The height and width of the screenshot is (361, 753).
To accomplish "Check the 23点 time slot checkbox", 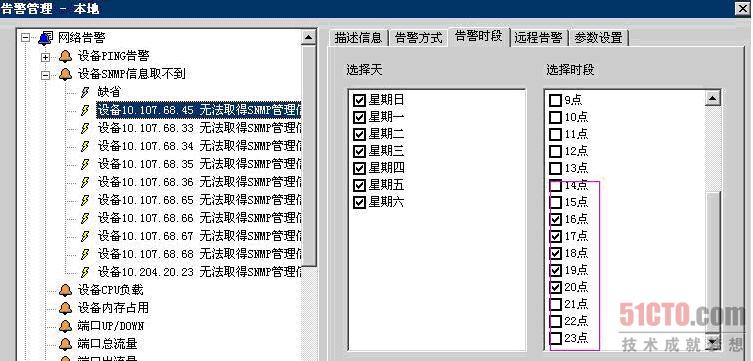I will click(556, 338).
